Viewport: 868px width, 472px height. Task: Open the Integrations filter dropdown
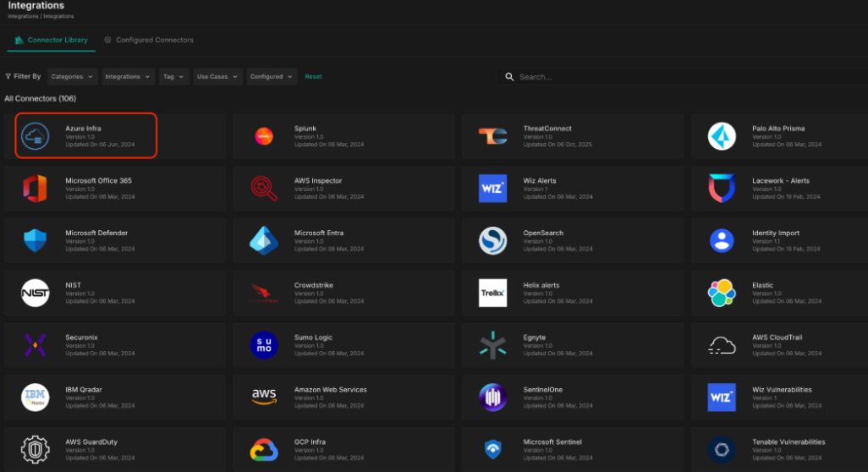click(x=128, y=77)
